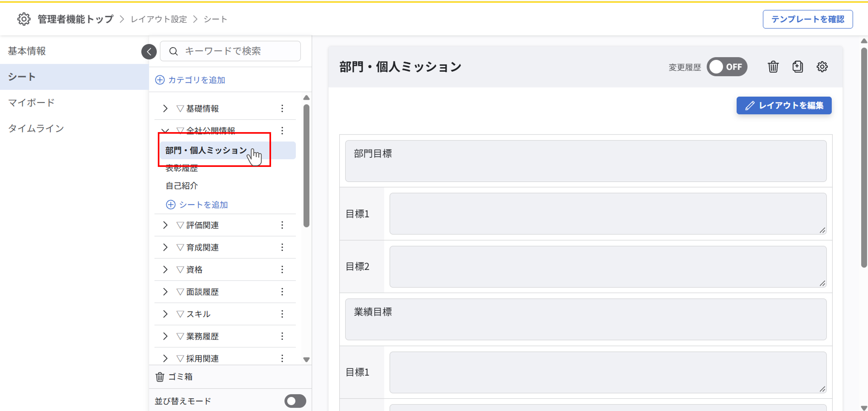Expand the 面談履歴 category
Viewport: 868px width, 411px height.
[165, 292]
